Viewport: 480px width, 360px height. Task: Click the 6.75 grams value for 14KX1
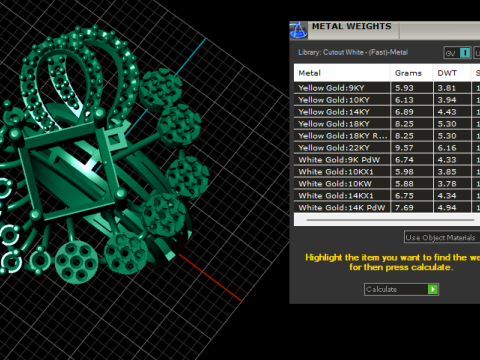[x=404, y=196]
